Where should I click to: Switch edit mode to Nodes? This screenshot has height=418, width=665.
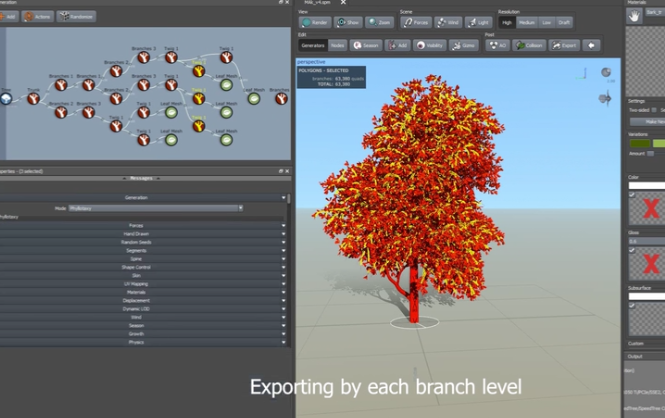(338, 45)
